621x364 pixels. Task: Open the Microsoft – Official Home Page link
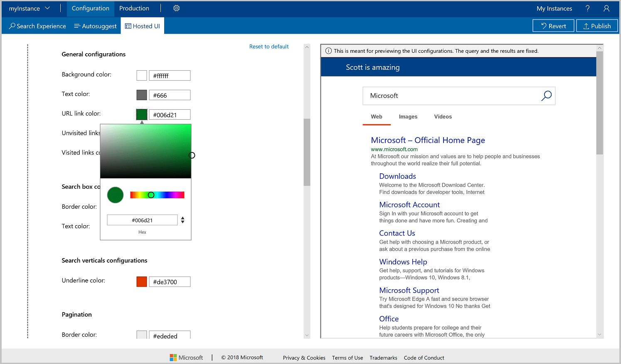[428, 140]
